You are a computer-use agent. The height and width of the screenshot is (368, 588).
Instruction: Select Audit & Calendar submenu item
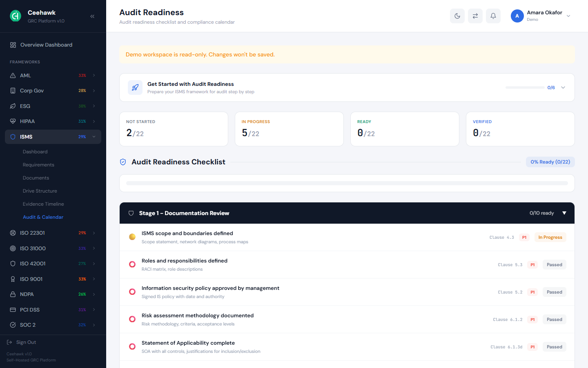[x=43, y=217]
